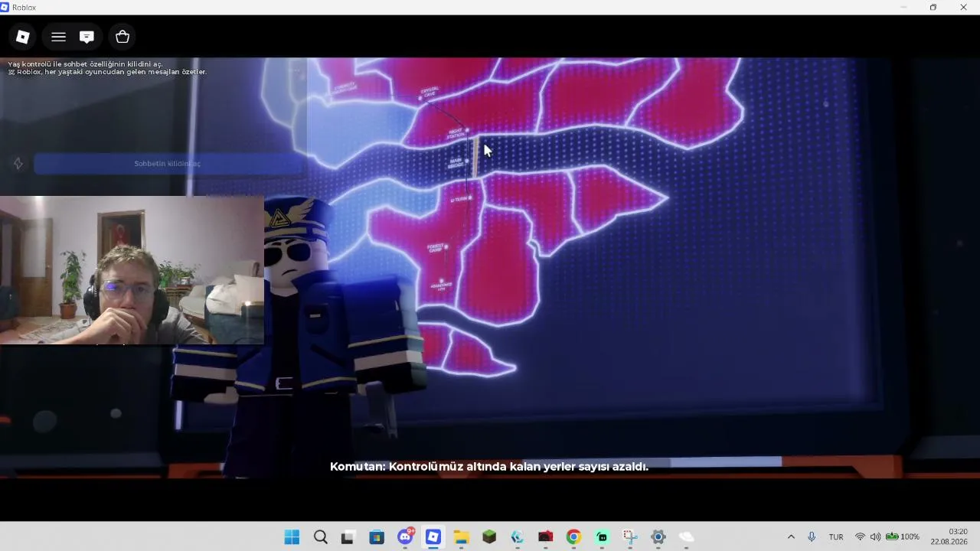Viewport: 980px width, 551px height.
Task: Open Windows Search from the taskbar
Action: point(321,537)
